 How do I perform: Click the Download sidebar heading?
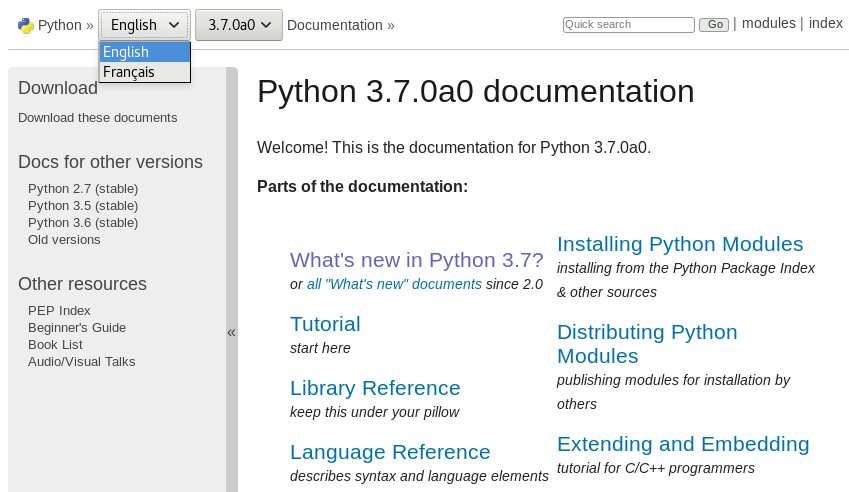click(x=58, y=88)
